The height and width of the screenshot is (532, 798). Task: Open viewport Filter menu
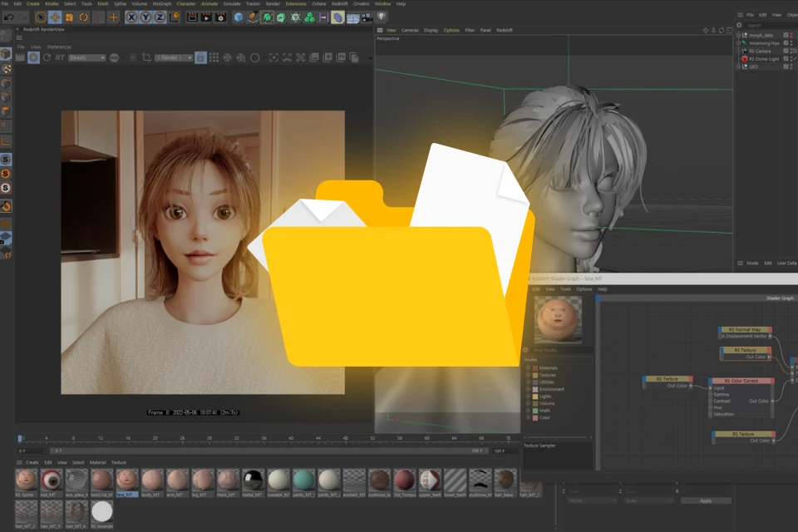coord(470,30)
